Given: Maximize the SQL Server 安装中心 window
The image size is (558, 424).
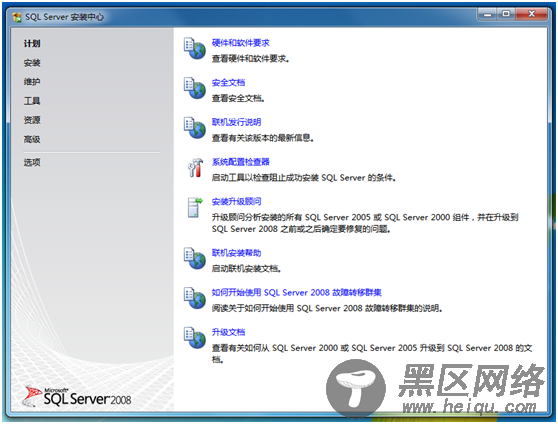Looking at the screenshot, I should coord(506,14).
